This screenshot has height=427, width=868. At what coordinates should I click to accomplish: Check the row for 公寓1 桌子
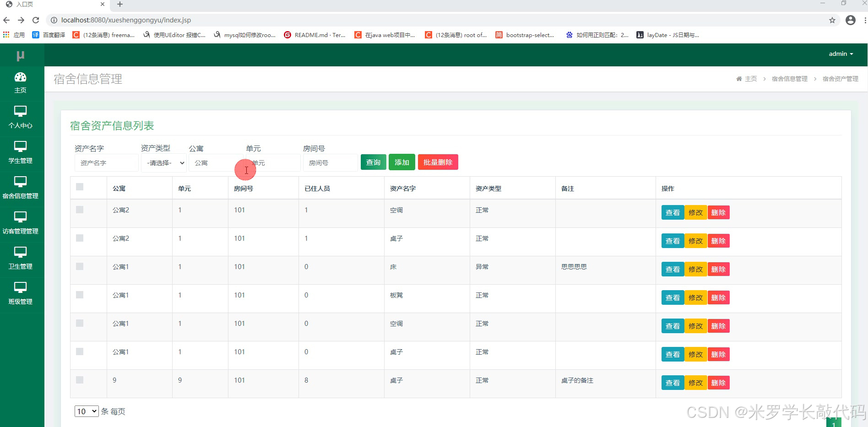(x=80, y=351)
